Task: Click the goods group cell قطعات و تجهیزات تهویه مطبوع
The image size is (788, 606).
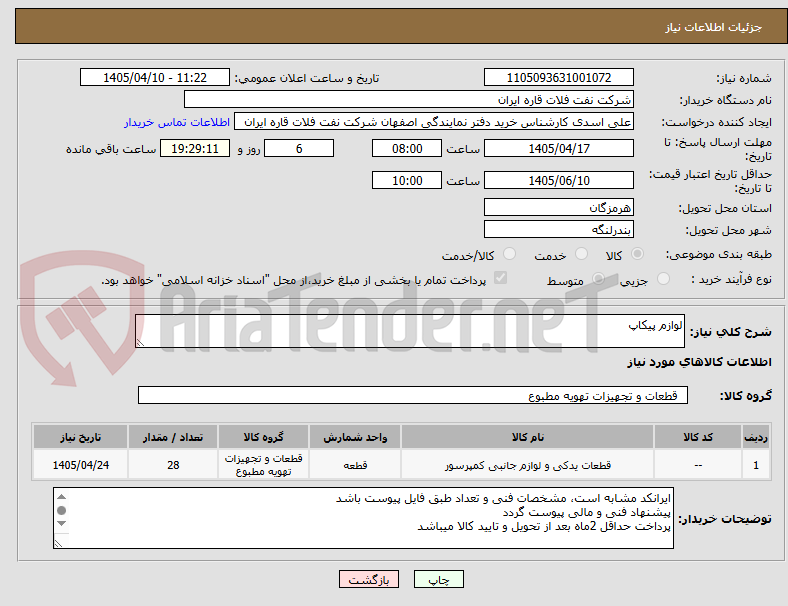Action: [x=263, y=465]
